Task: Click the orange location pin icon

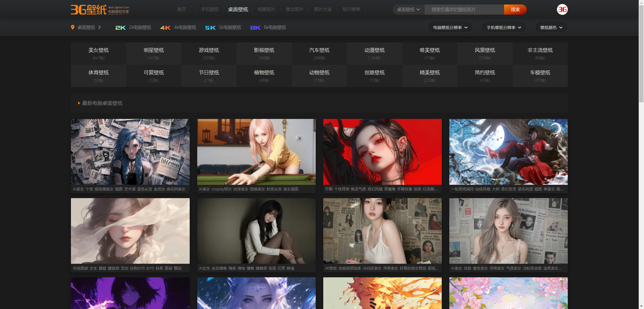Action: pos(73,27)
